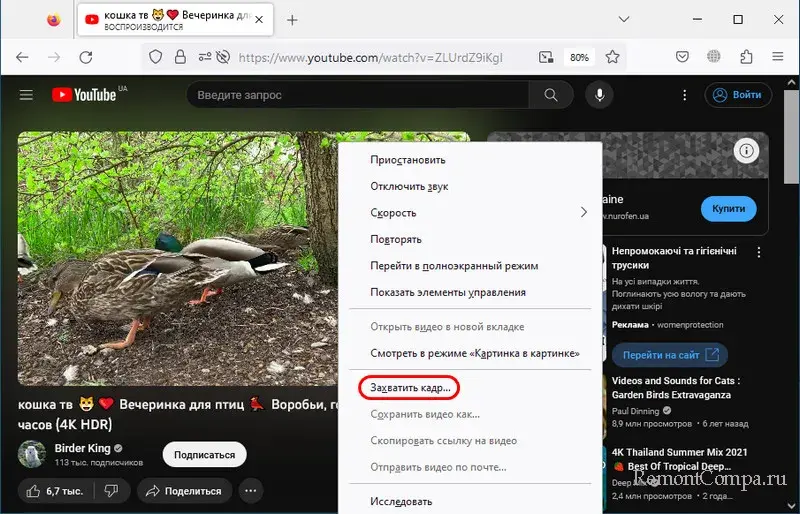The image size is (800, 514).
Task: Open the list all tabs chevron
Action: [624, 20]
